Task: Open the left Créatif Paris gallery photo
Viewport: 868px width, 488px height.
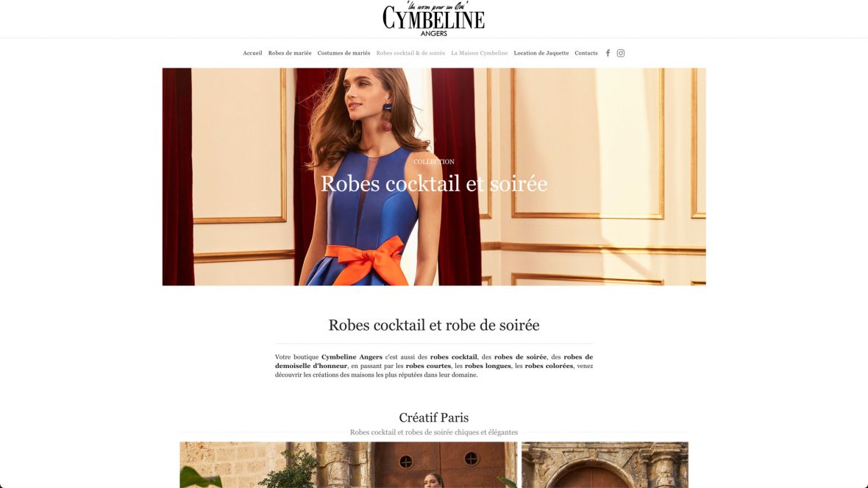Action: point(348,464)
